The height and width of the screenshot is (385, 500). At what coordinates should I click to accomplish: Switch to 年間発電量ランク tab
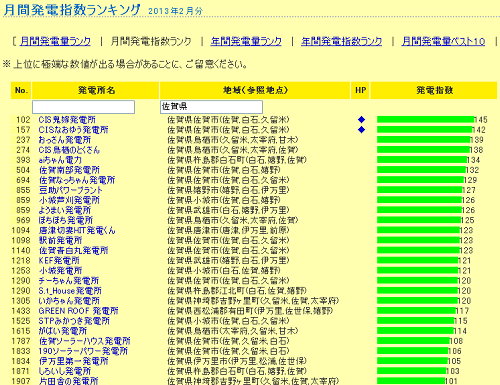(x=246, y=41)
